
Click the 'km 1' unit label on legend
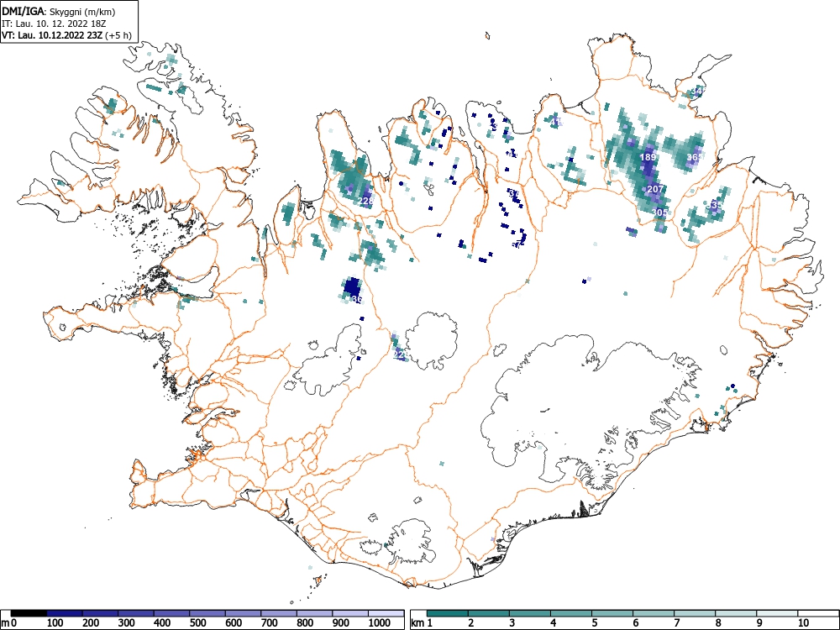coord(423,622)
